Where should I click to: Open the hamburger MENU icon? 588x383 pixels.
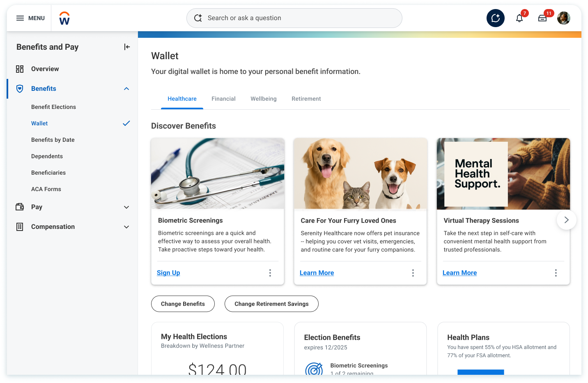(x=20, y=18)
